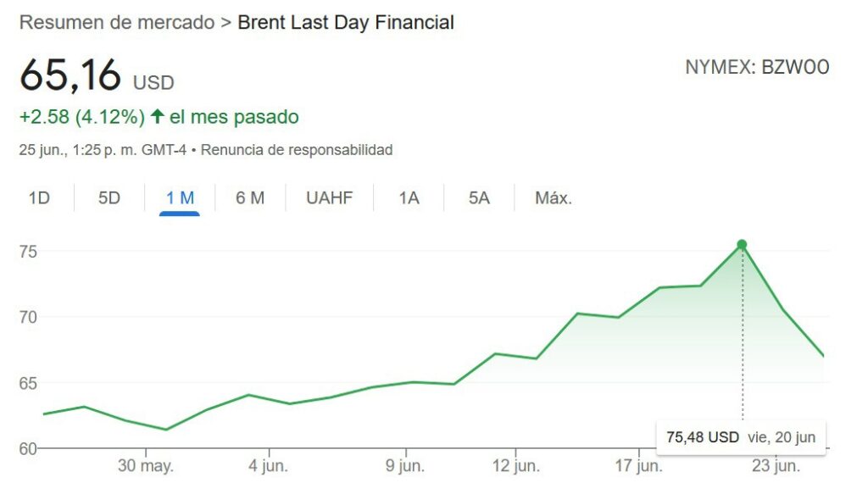Show the Máx. full history range

(554, 198)
